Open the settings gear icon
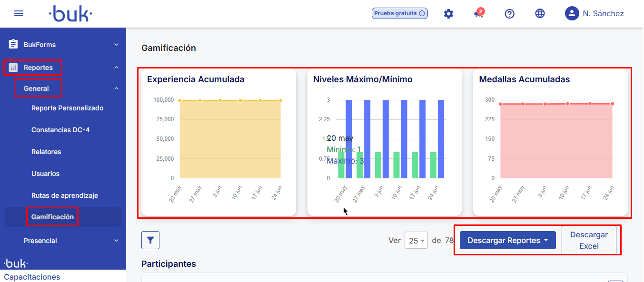Screen dimensions: 644x282 pyautogui.click(x=448, y=14)
